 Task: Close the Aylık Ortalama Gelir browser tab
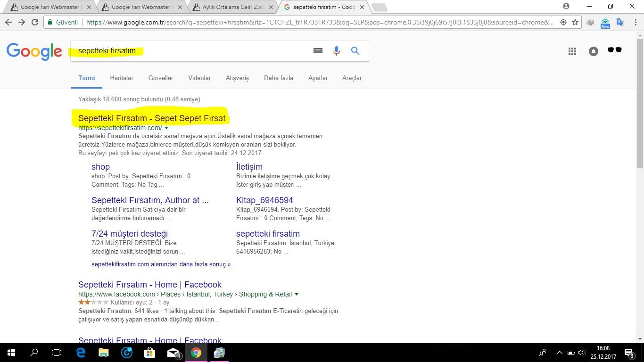pos(270,7)
